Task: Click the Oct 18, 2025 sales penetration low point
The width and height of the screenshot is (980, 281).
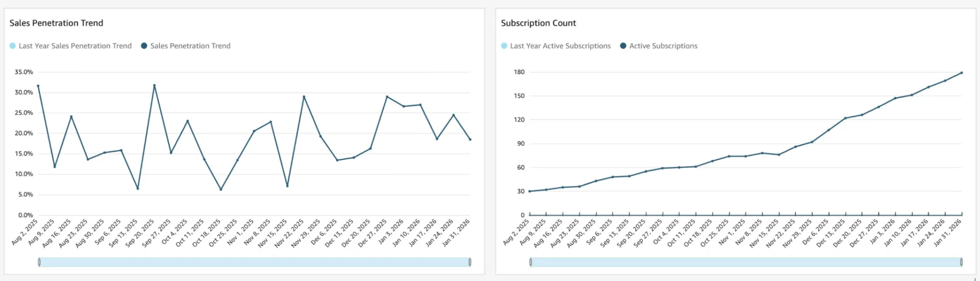Action: coord(220,190)
